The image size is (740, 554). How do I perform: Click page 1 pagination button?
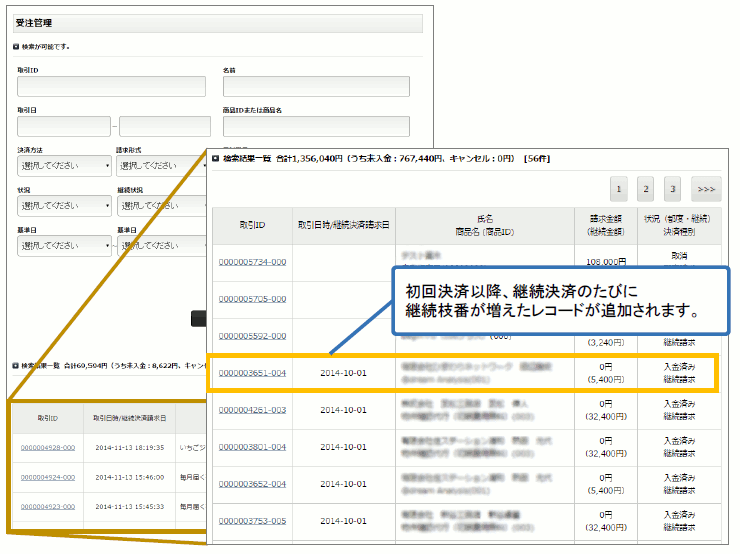619,188
